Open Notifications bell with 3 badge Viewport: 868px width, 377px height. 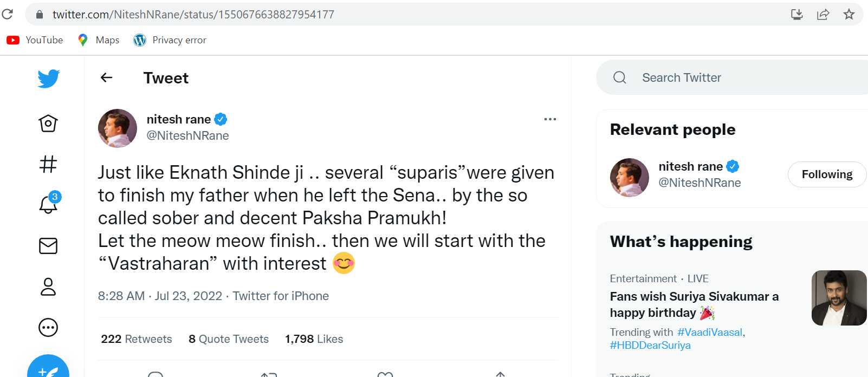click(x=48, y=204)
